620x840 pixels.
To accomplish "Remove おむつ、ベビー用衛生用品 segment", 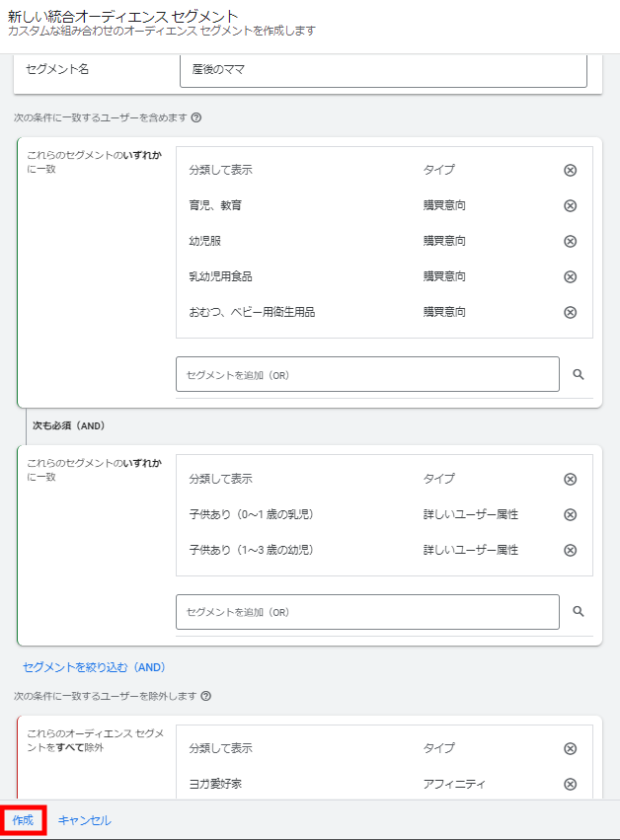I will (570, 312).
